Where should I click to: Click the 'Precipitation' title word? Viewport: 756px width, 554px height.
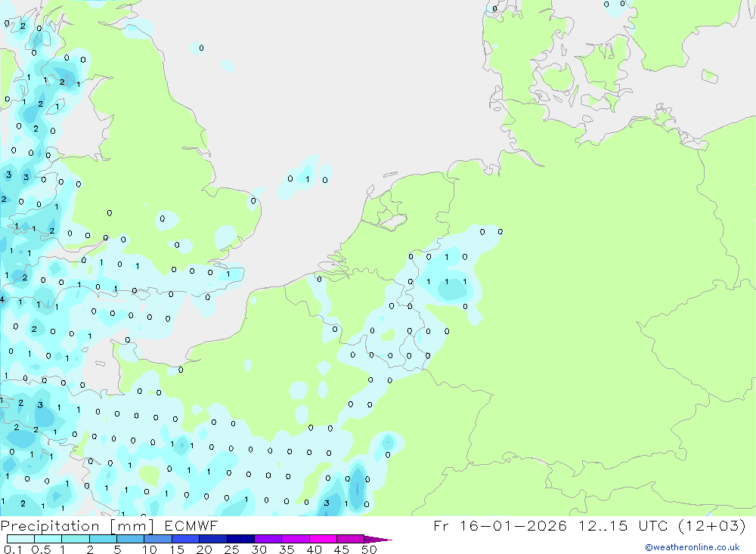pos(50,526)
